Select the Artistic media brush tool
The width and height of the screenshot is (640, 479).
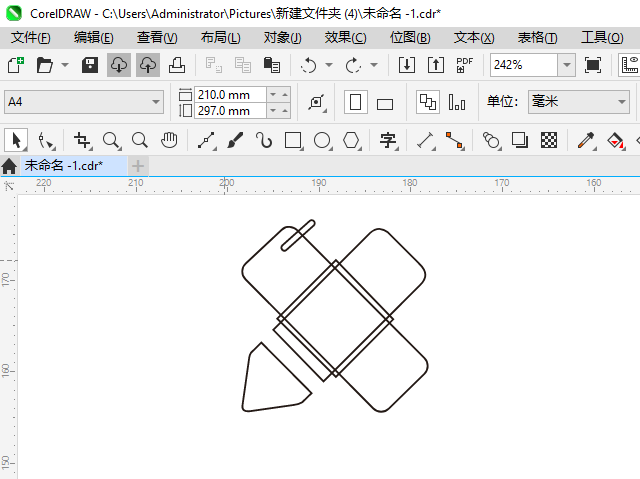(235, 140)
